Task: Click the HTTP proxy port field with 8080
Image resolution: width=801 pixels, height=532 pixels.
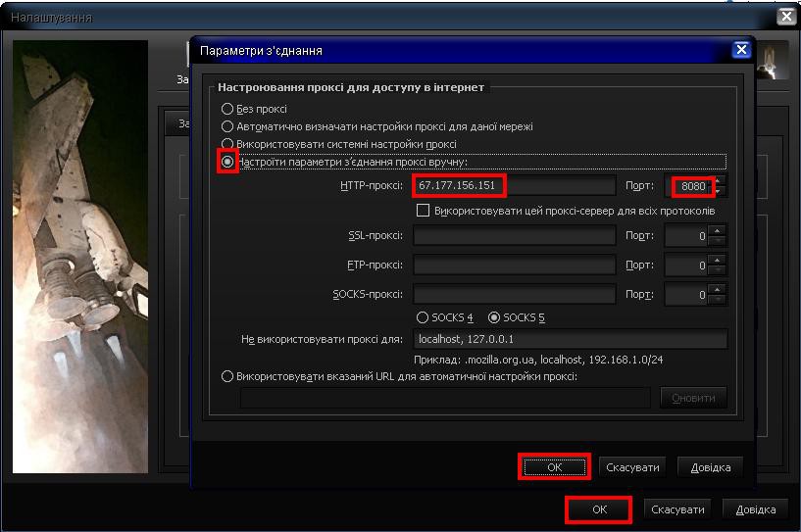Action: 686,186
